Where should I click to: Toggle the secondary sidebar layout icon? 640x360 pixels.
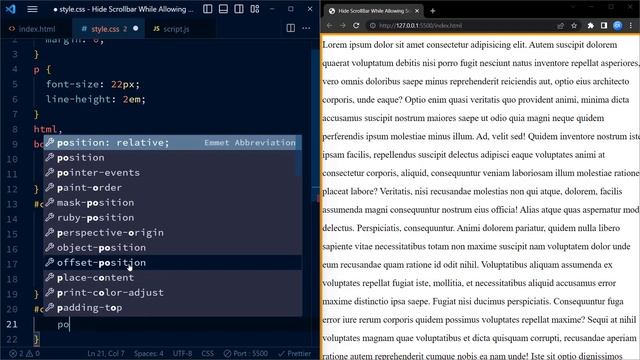click(239, 9)
